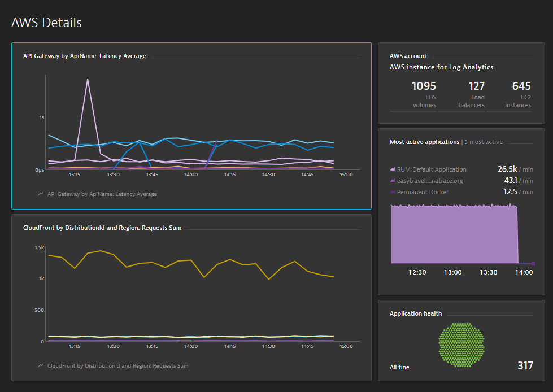
Task: Click the 12.5 / min value
Action: click(518, 192)
